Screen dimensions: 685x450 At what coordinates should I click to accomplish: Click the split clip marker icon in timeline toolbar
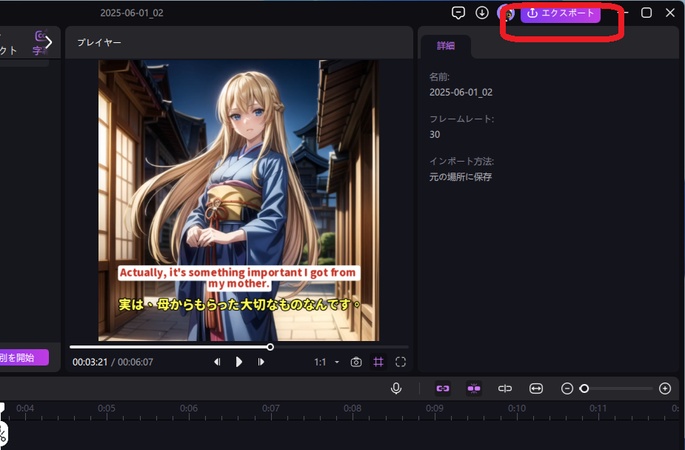505,388
